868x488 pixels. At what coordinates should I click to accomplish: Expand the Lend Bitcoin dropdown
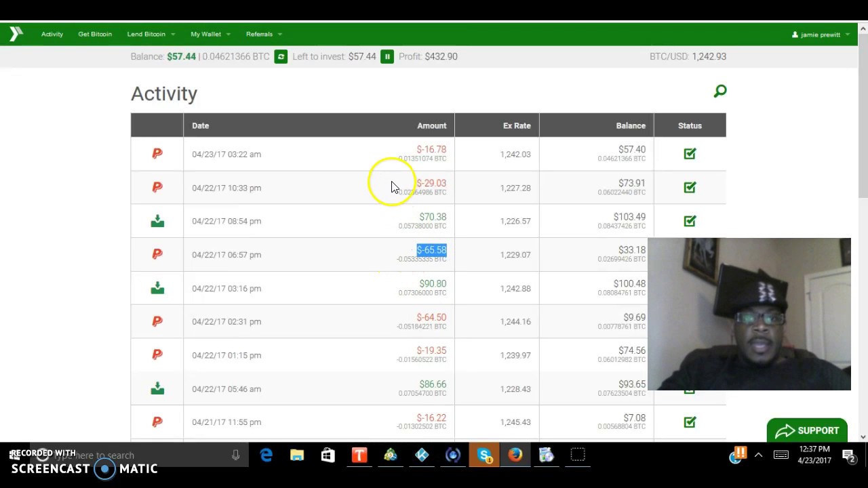[x=151, y=34]
